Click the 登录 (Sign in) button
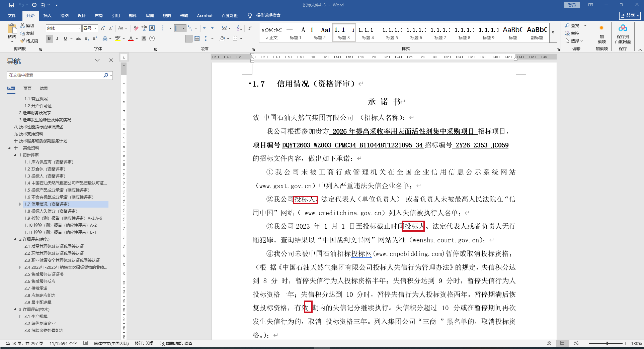The image size is (644, 349). point(572,5)
